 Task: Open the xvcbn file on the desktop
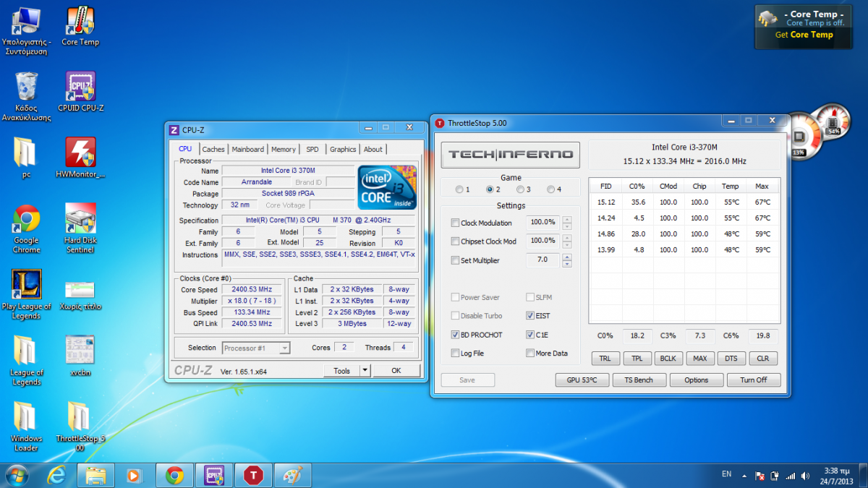pos(80,356)
